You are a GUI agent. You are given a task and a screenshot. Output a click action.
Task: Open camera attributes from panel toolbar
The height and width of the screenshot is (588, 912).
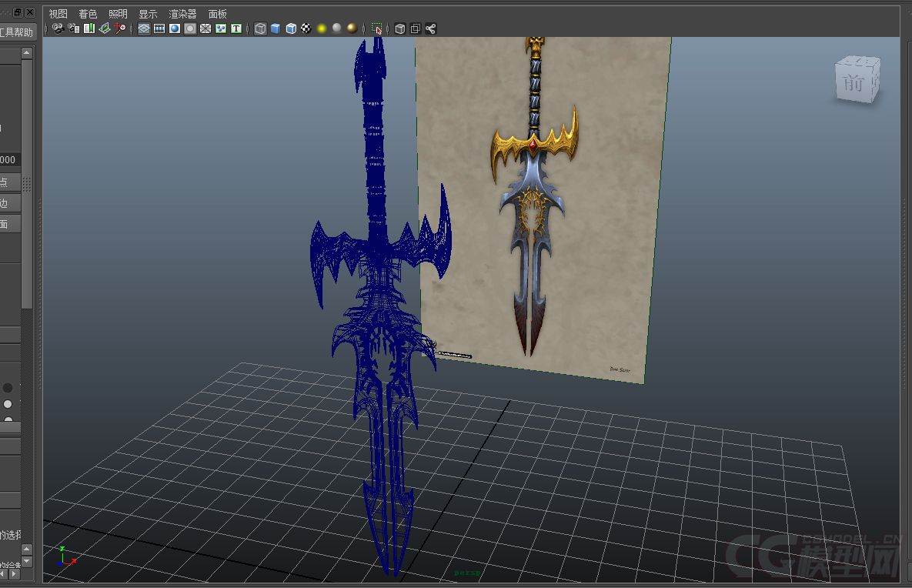click(73, 28)
